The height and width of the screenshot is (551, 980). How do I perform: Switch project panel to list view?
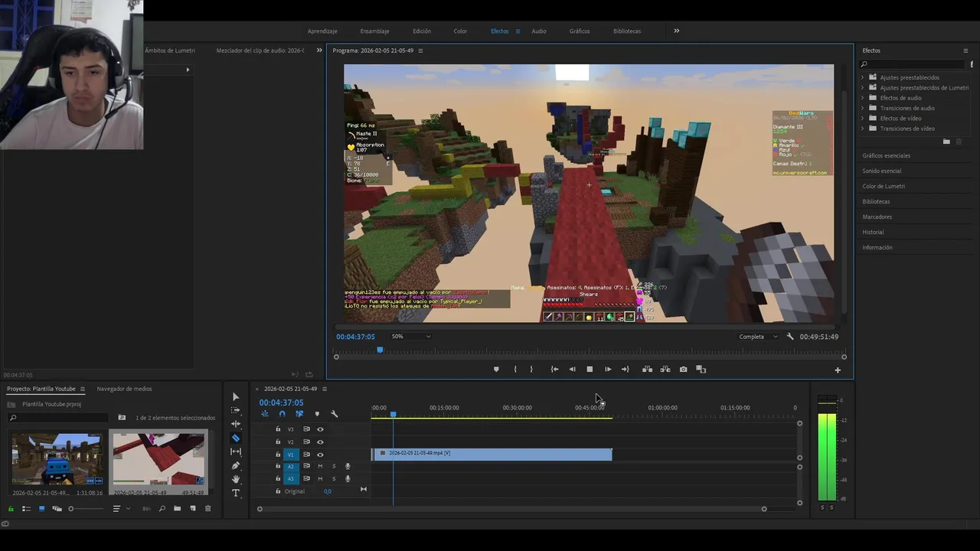click(x=26, y=509)
